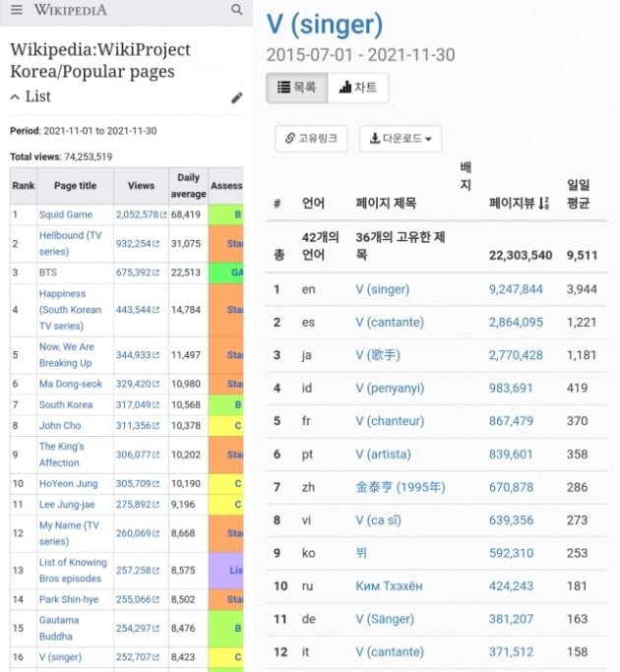The height and width of the screenshot is (672, 620).
Task: Collapse the List section chevron
Action: coord(15,97)
